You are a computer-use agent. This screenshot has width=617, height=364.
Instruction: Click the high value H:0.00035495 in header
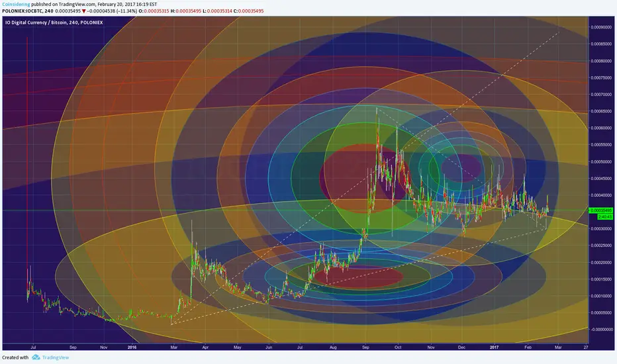pos(186,11)
